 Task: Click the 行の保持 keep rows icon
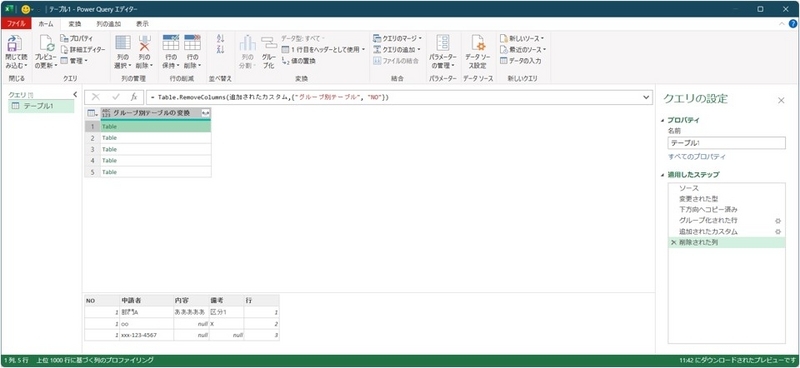tap(170, 42)
